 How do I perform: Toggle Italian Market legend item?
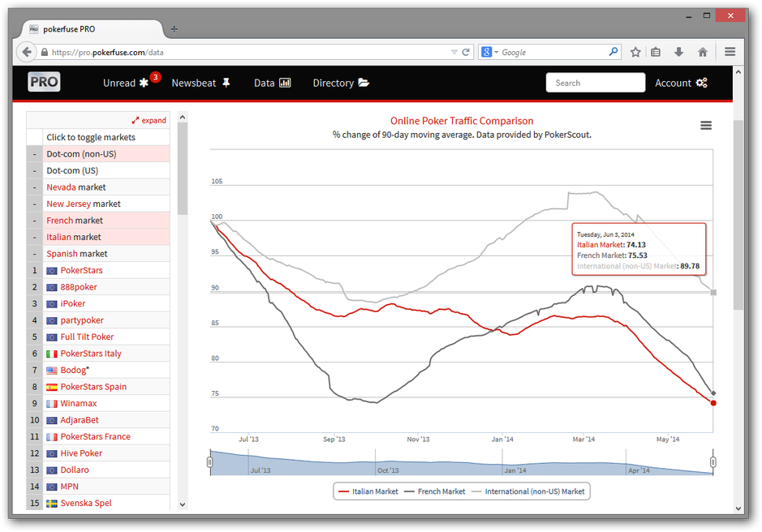368,491
